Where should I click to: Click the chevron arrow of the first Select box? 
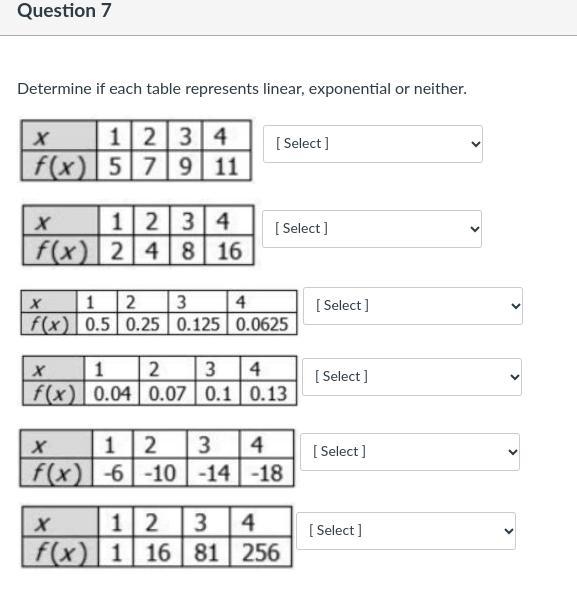[x=475, y=144]
